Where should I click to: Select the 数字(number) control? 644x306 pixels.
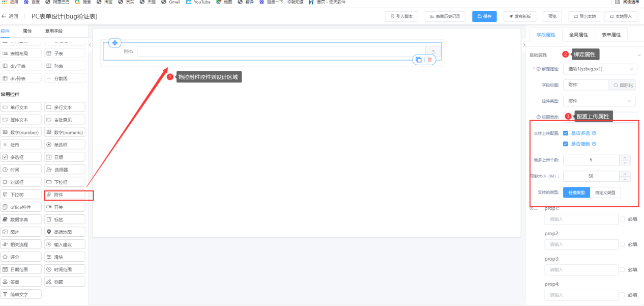pos(21,132)
